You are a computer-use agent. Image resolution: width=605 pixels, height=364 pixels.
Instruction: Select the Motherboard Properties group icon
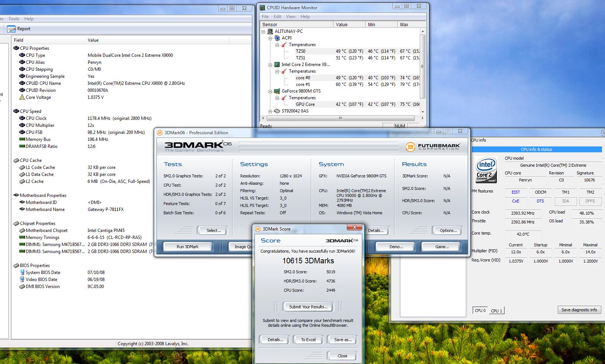[x=16, y=195]
